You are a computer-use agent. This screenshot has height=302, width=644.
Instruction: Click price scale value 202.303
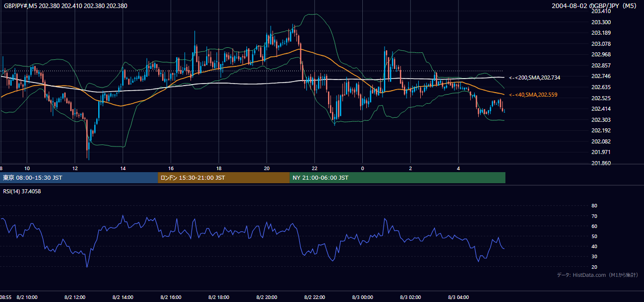click(x=601, y=120)
